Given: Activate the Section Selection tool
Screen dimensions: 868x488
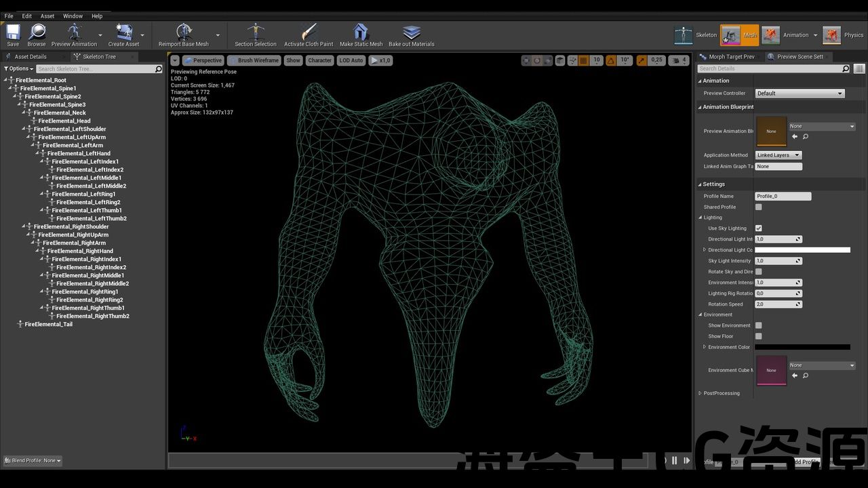Looking at the screenshot, I should [256, 33].
